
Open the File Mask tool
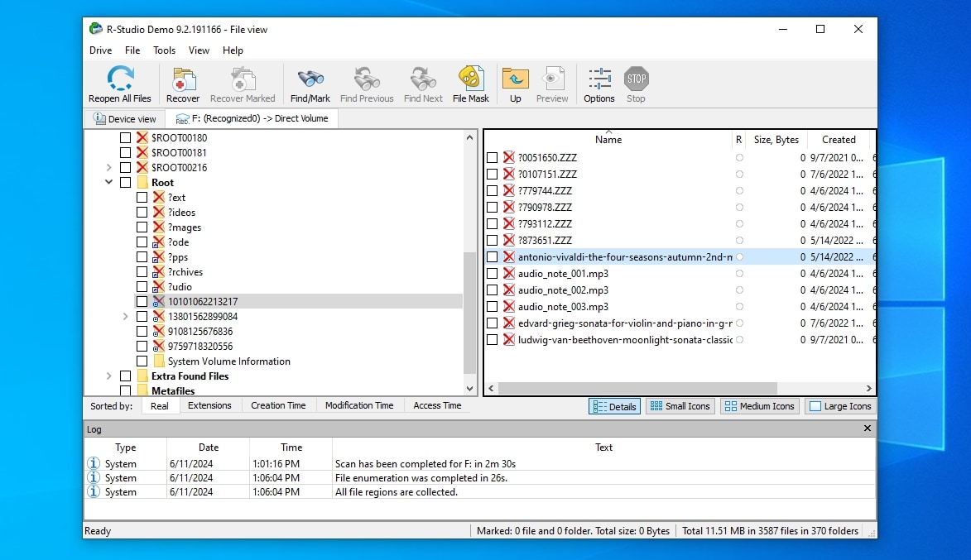(471, 79)
